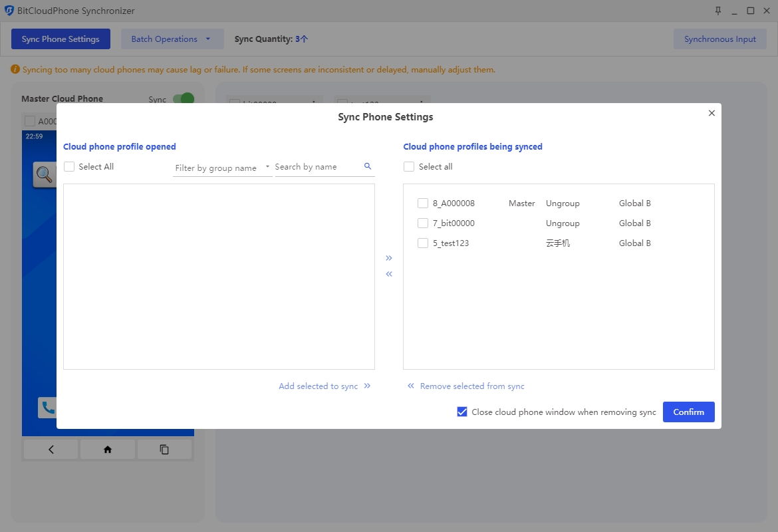Screen dimensions: 778x532
Task: Open the Filter by group name dropdown
Action: pyautogui.click(x=221, y=168)
